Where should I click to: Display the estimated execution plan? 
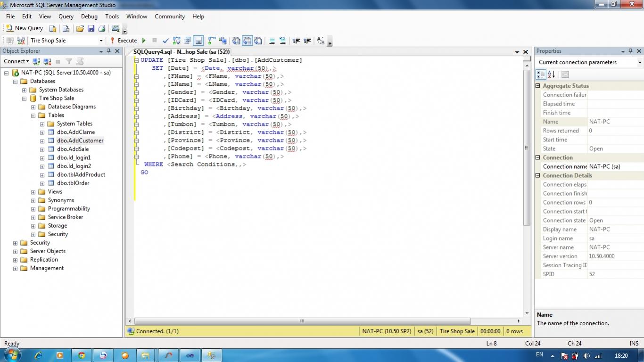point(177,41)
